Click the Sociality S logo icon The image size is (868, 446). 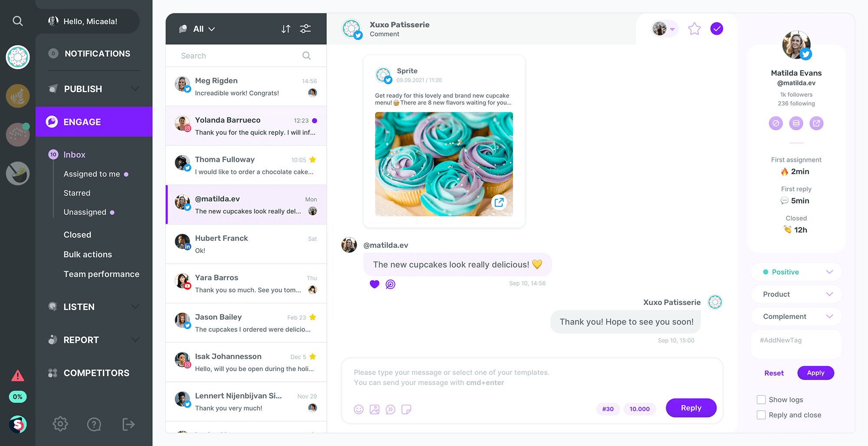(x=18, y=424)
